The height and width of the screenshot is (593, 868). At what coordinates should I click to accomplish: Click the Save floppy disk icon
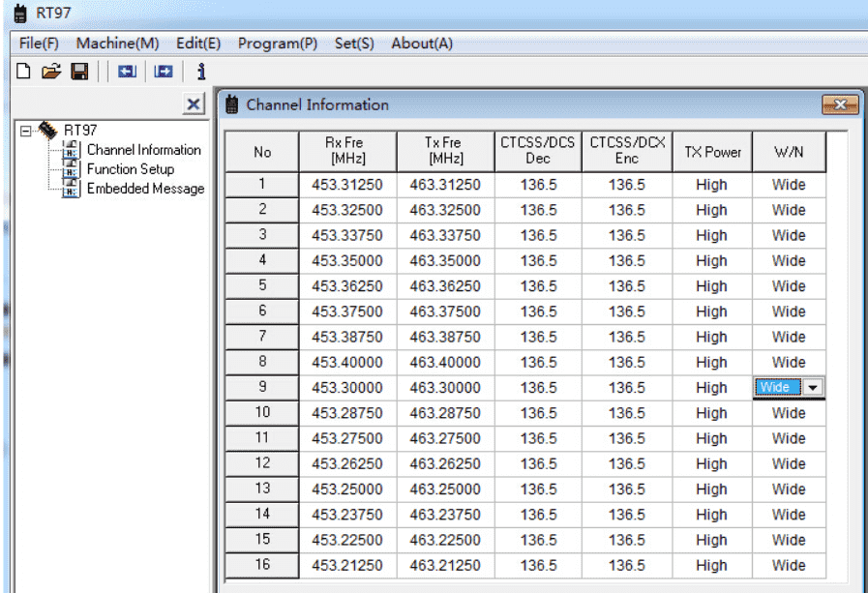pos(79,71)
